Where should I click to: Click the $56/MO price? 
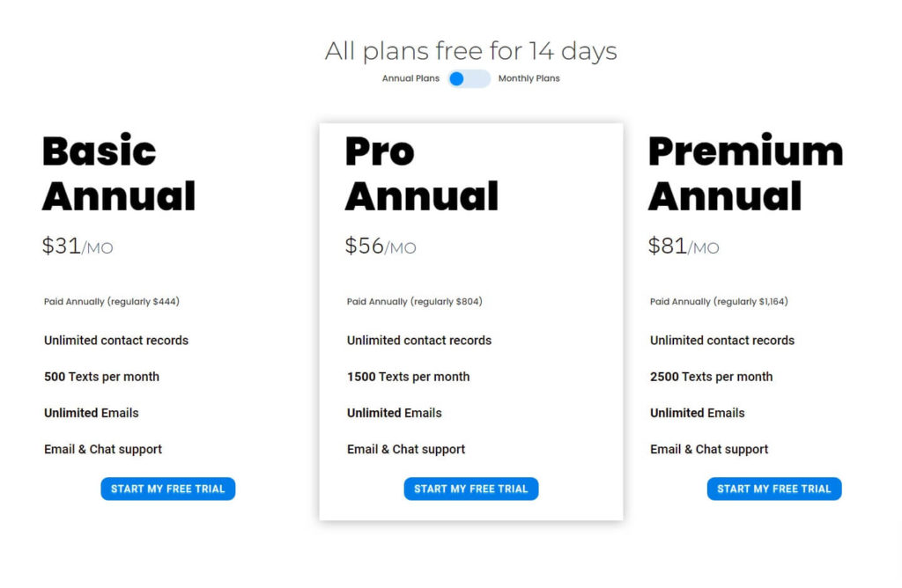click(x=381, y=246)
